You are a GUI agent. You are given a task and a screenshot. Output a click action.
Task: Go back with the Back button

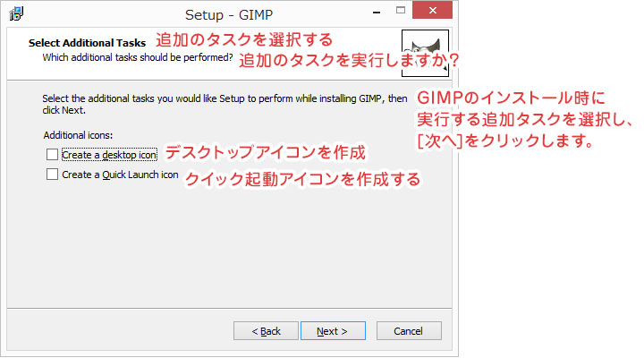point(266,331)
